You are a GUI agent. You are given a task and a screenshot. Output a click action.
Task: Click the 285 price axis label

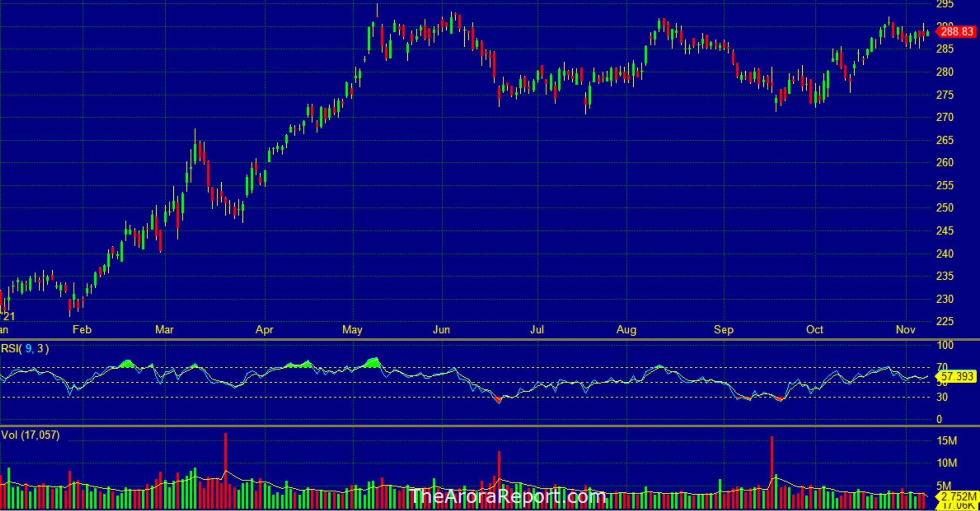coord(945,49)
